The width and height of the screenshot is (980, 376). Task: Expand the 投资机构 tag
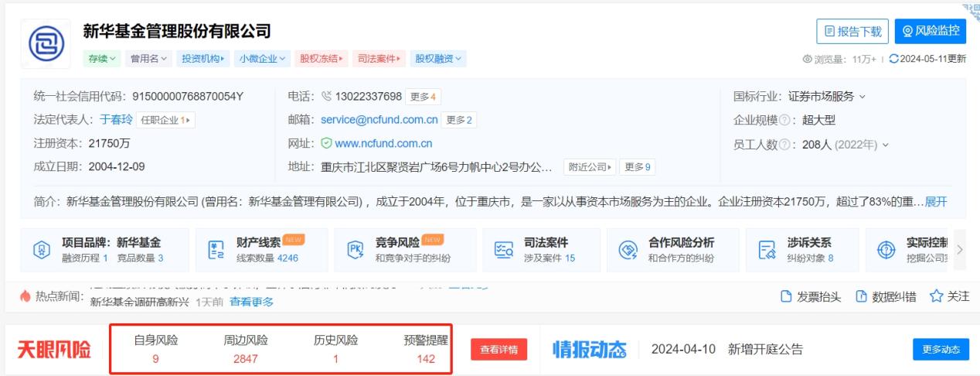202,58
